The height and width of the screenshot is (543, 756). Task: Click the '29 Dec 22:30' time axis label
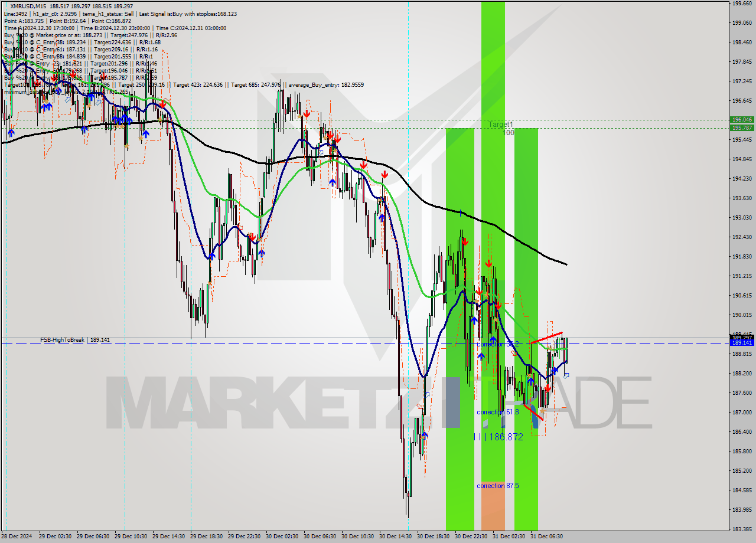[x=244, y=537]
